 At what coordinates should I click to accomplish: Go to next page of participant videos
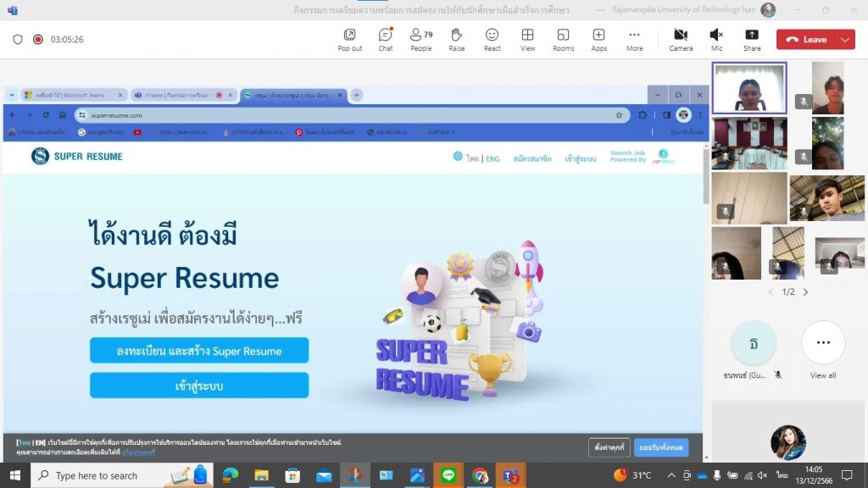805,292
